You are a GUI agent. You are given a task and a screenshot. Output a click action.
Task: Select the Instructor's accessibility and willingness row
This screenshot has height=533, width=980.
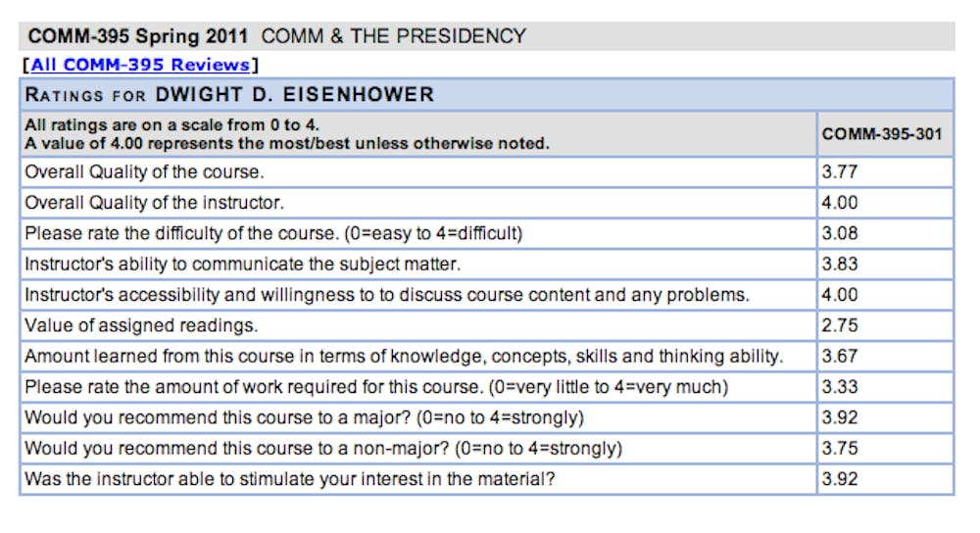pyautogui.click(x=386, y=295)
